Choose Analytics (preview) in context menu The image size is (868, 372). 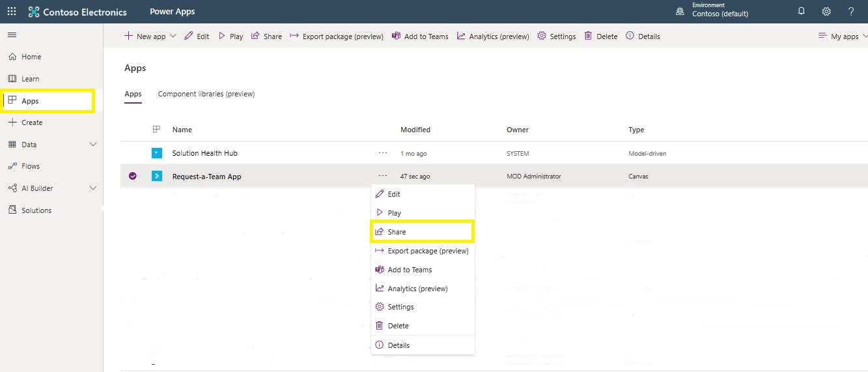click(423, 289)
